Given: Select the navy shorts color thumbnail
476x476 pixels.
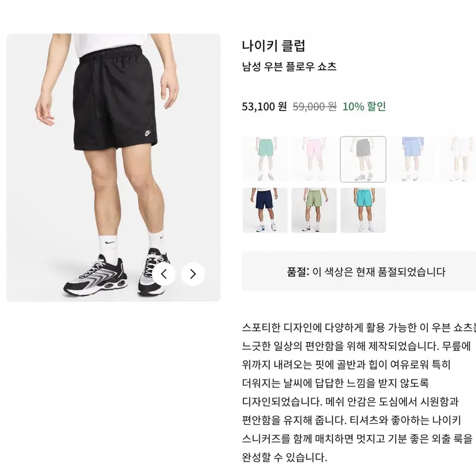Looking at the screenshot, I should pos(265,210).
